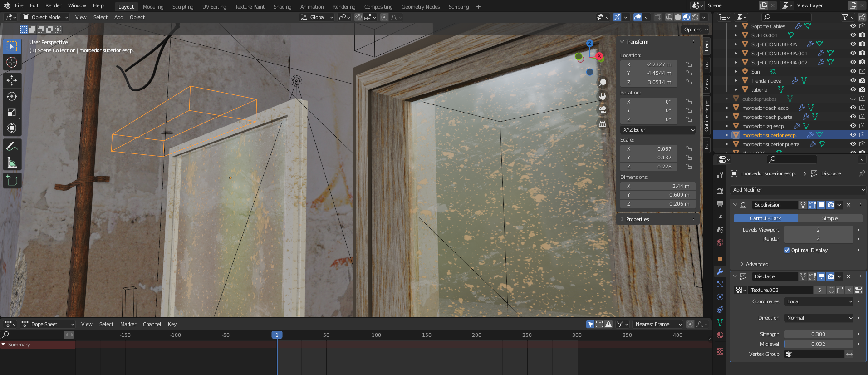Enable the Optimal Display checkbox
Screen dimensions: 868x375
pyautogui.click(x=787, y=250)
